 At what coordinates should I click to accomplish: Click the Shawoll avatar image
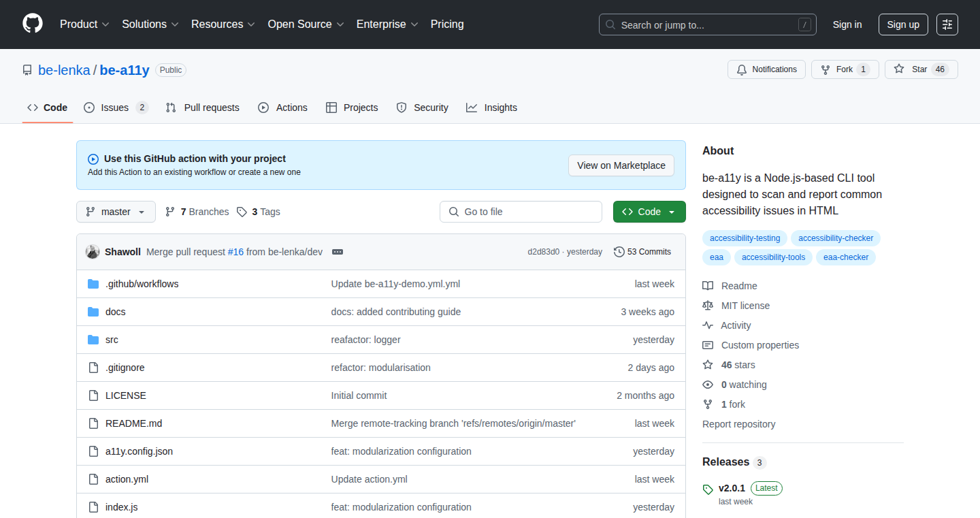pyautogui.click(x=93, y=252)
